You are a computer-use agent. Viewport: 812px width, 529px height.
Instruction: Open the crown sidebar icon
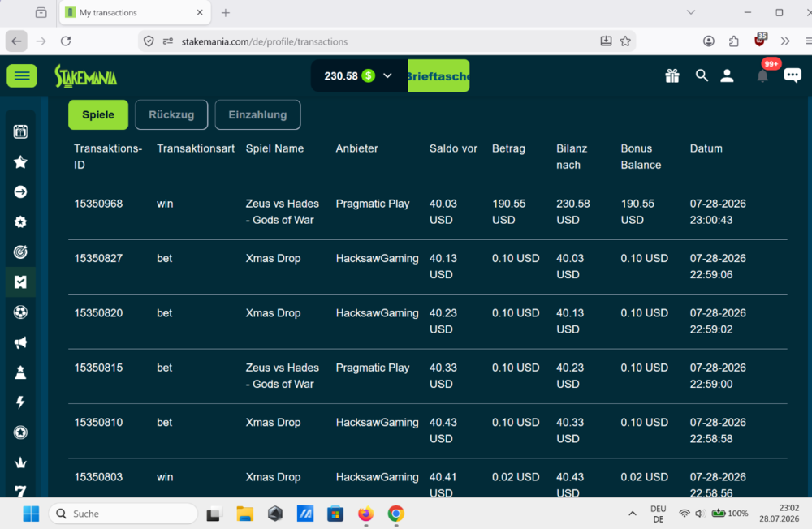21,462
